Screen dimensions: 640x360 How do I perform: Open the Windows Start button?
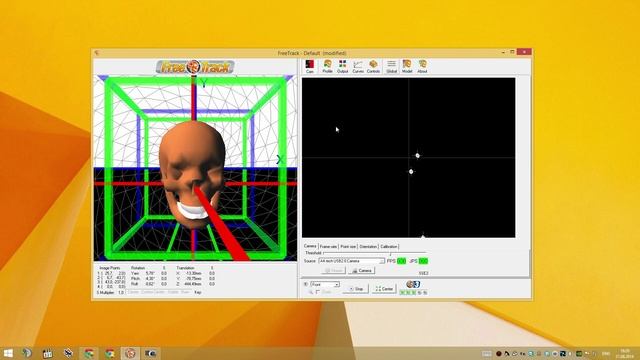coord(8,353)
